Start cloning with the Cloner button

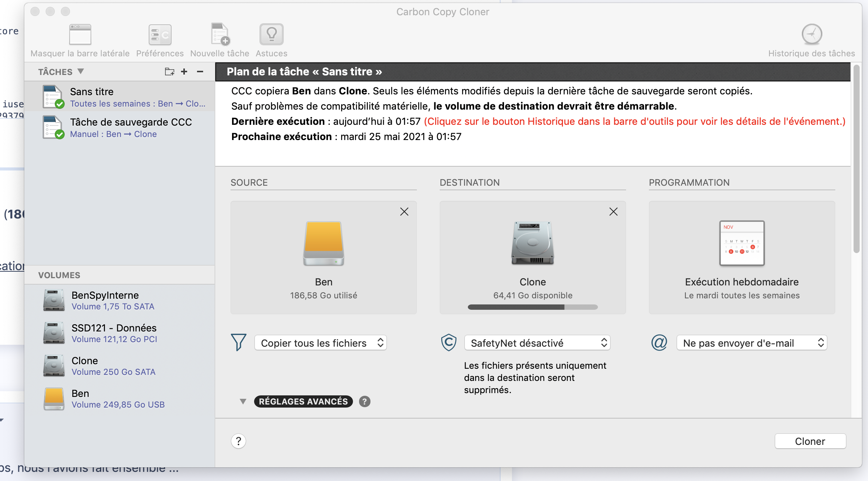click(x=810, y=441)
